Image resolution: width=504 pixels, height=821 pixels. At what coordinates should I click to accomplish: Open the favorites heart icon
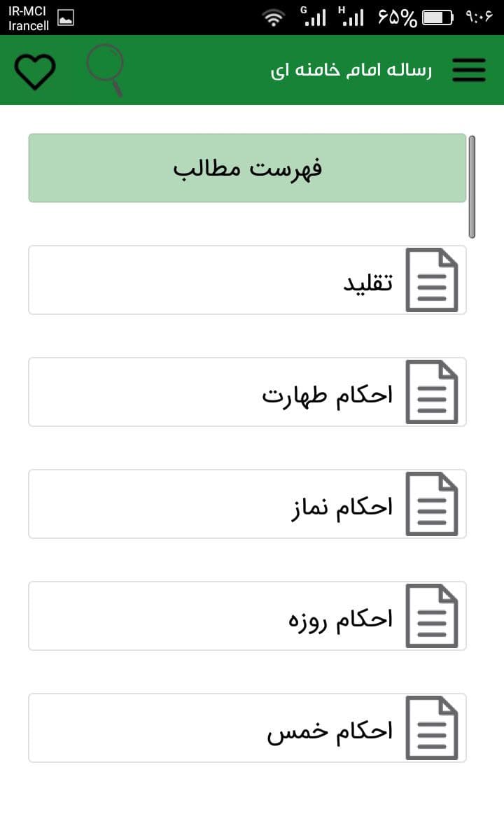point(35,70)
